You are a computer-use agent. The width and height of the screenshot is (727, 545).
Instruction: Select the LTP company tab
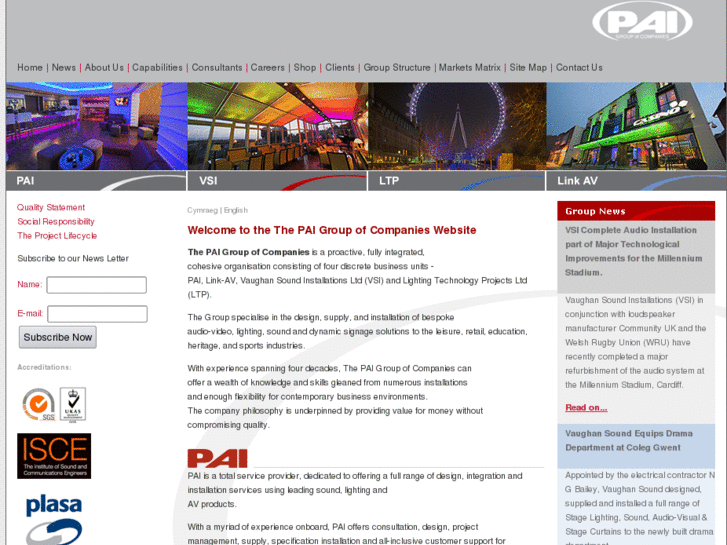pyautogui.click(x=457, y=181)
